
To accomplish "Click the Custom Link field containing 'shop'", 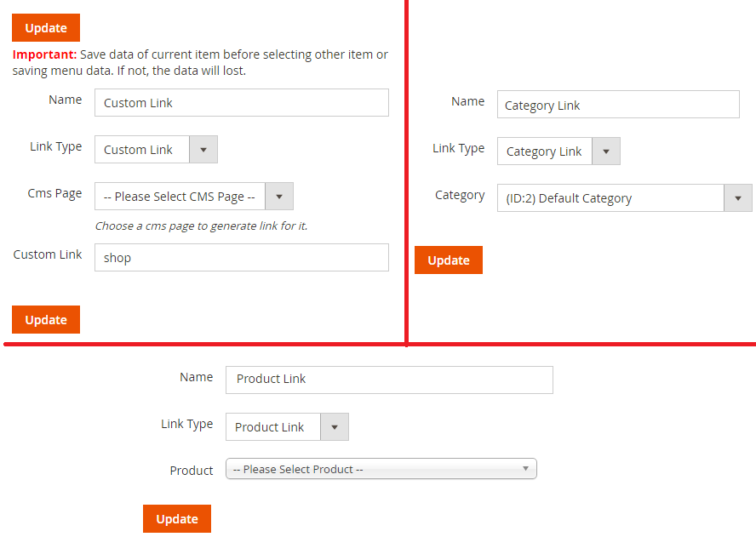I will [x=241, y=258].
